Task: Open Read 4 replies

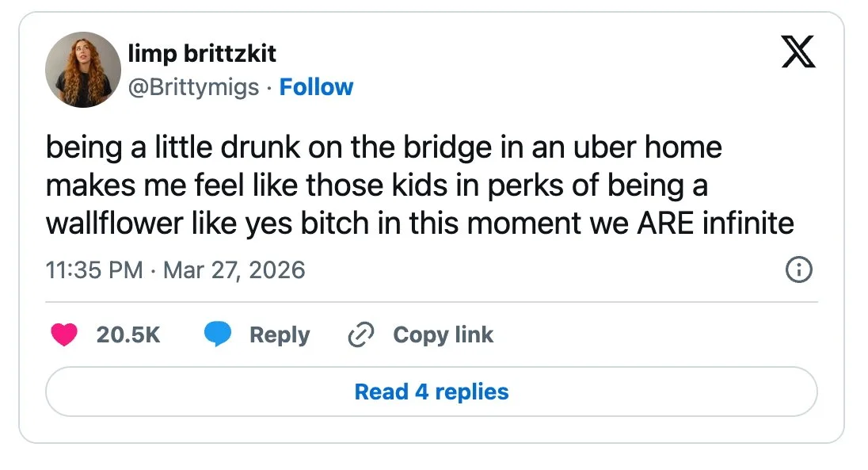Action: tap(432, 392)
